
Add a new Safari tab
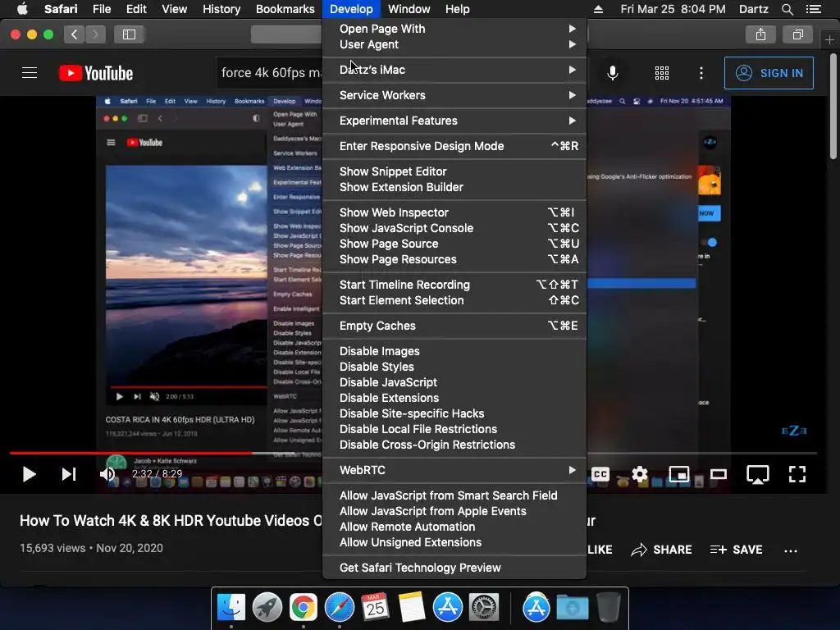(829, 39)
